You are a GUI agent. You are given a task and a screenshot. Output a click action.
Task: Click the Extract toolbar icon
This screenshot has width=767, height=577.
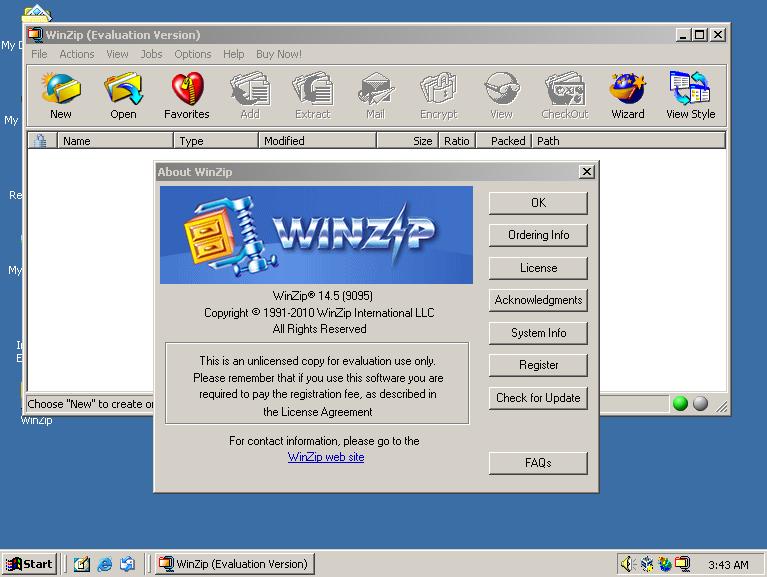(x=313, y=95)
